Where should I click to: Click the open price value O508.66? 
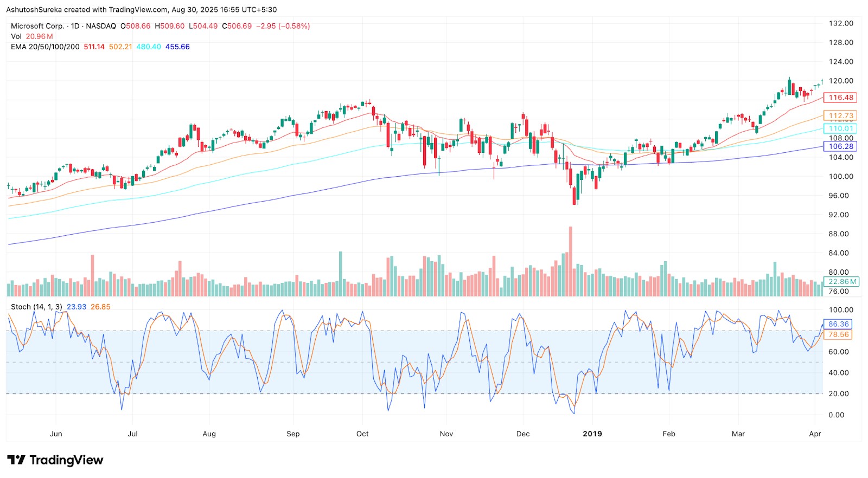pos(136,26)
